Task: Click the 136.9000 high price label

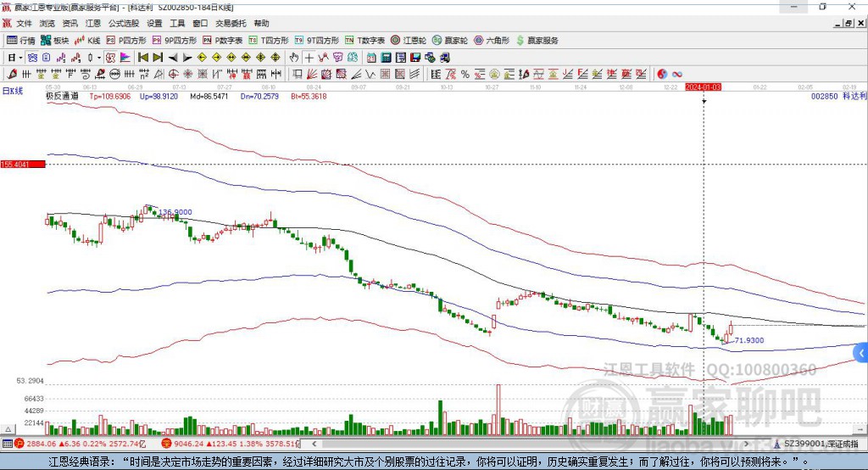Action: point(175,212)
